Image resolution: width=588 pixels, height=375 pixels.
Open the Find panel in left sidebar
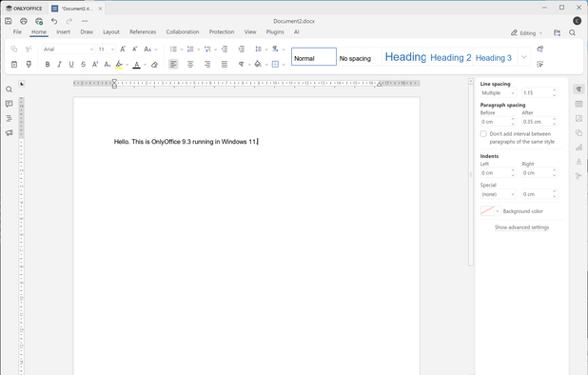click(x=9, y=89)
